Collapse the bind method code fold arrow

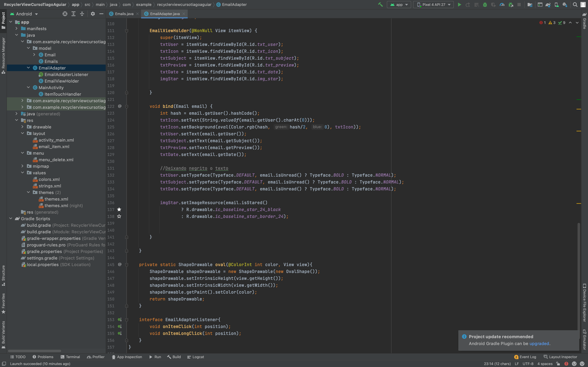[126, 106]
